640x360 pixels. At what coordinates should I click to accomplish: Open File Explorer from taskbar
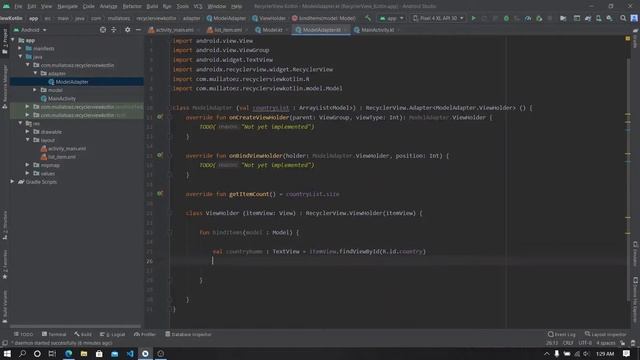pyautogui.click(x=84, y=353)
